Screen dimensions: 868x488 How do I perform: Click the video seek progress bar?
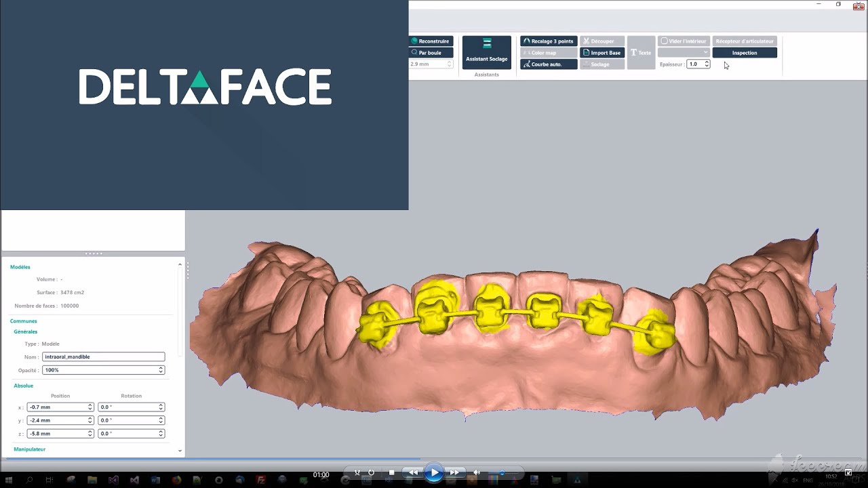(434, 460)
